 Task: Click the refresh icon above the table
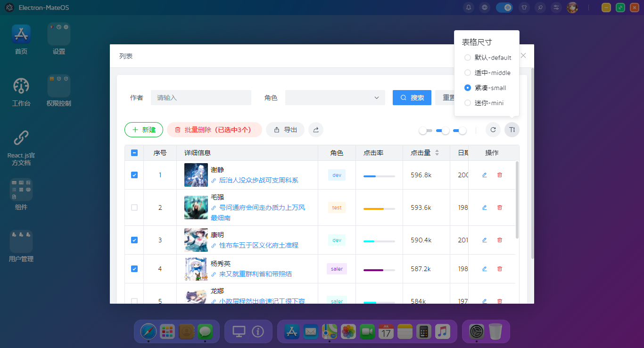(x=493, y=129)
